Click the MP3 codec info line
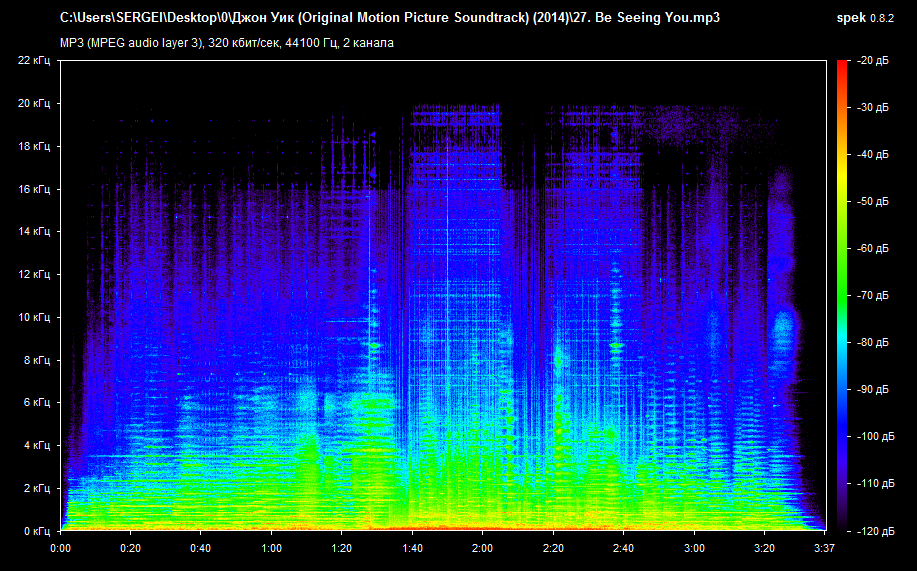The height and width of the screenshot is (571, 917). point(227,43)
